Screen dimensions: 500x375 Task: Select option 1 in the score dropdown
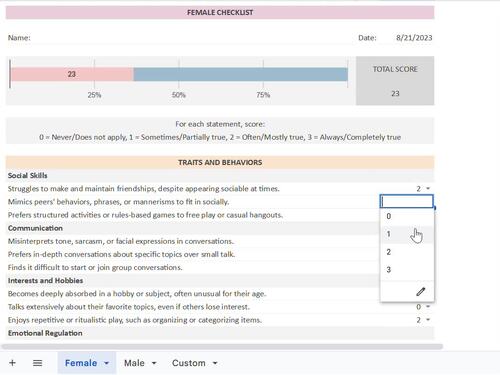click(407, 234)
